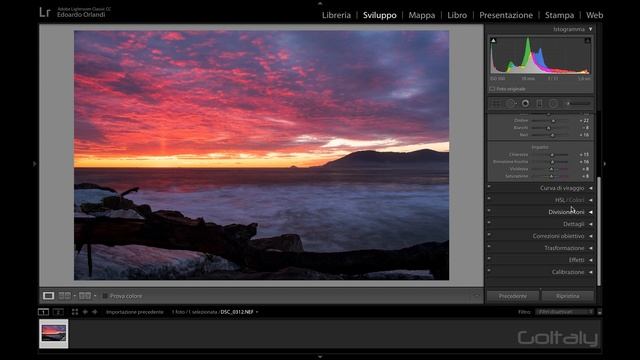Click the Ombre slider handle
This screenshot has width=640, height=360.
pyautogui.click(x=553, y=121)
